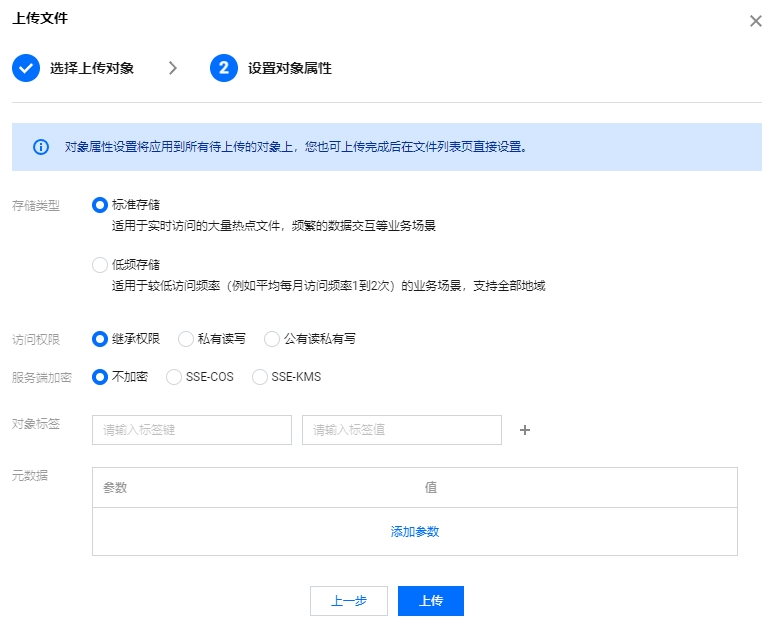Focus the 请输入标签值 tag value field
Screen dimensions: 771x624
point(401,430)
